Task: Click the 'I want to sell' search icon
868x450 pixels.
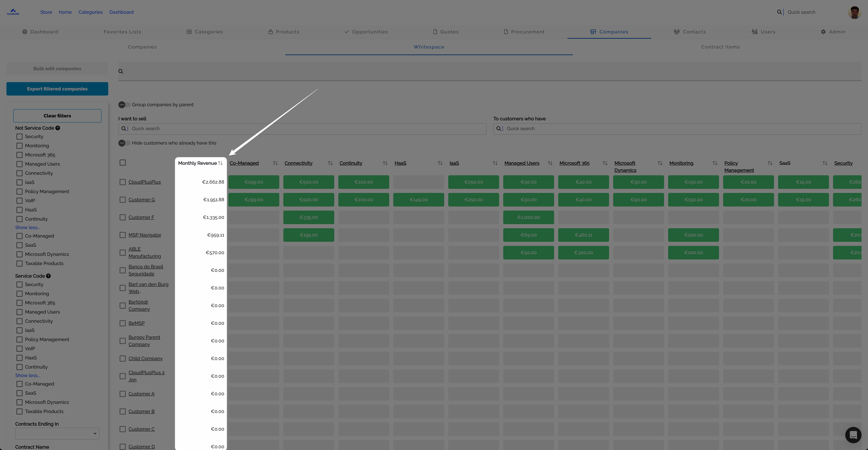Action: click(124, 129)
